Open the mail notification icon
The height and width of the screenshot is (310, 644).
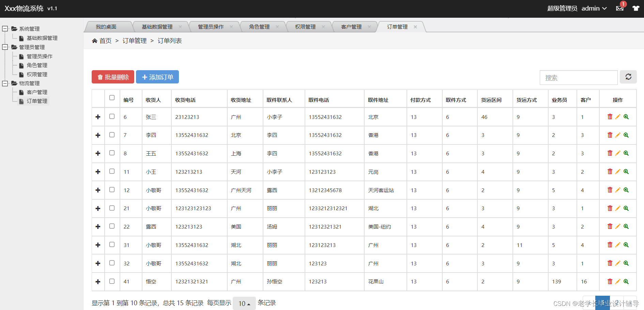coord(620,9)
